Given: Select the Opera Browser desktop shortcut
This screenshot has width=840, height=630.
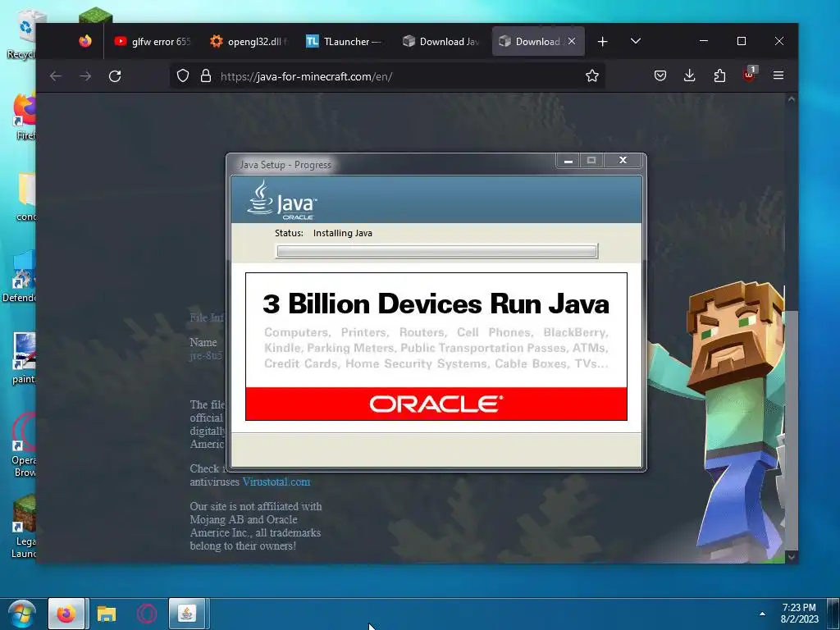Looking at the screenshot, I should point(24,445).
